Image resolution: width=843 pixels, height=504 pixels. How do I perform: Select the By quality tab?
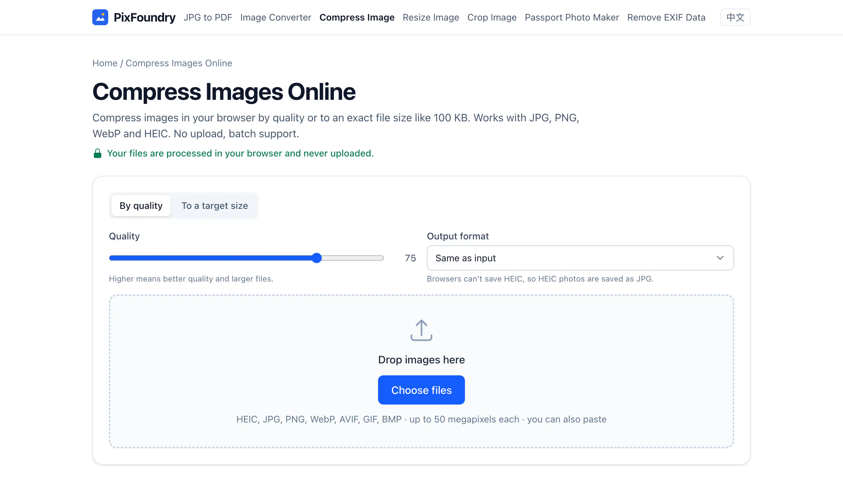click(x=141, y=206)
